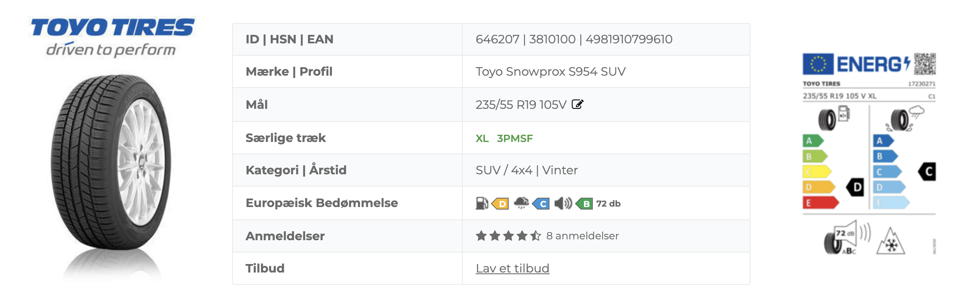Click the orange D fuel rating badge
This screenshot has height=301, width=980.
501,204
